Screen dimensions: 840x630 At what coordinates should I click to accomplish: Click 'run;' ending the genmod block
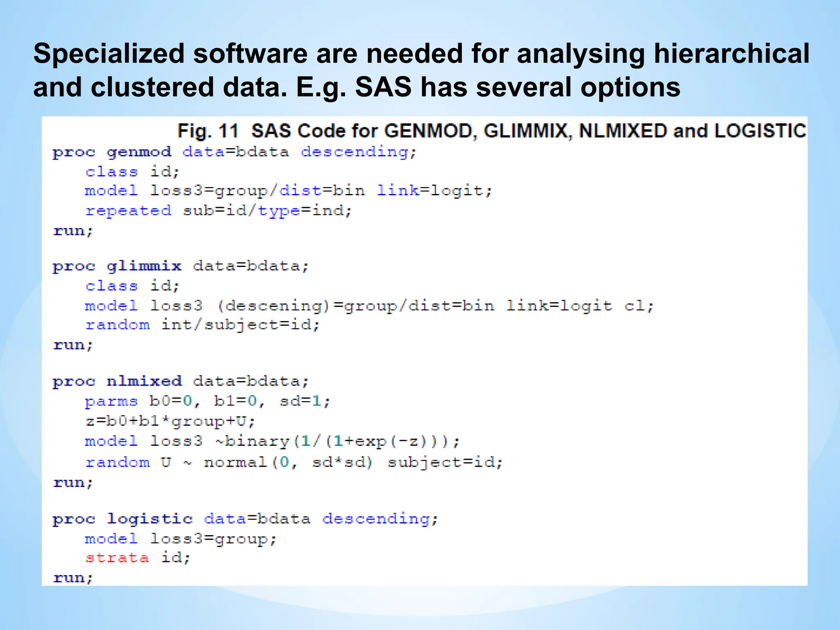73,231
